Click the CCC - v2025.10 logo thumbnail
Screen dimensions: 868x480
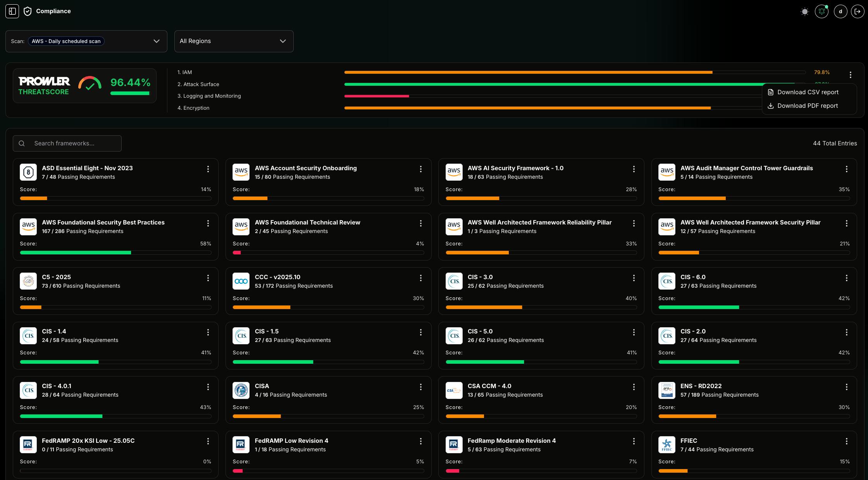(241, 281)
